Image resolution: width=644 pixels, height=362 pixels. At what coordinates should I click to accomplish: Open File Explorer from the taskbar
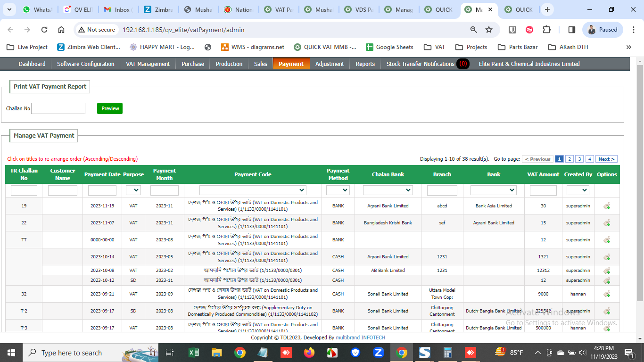216,353
